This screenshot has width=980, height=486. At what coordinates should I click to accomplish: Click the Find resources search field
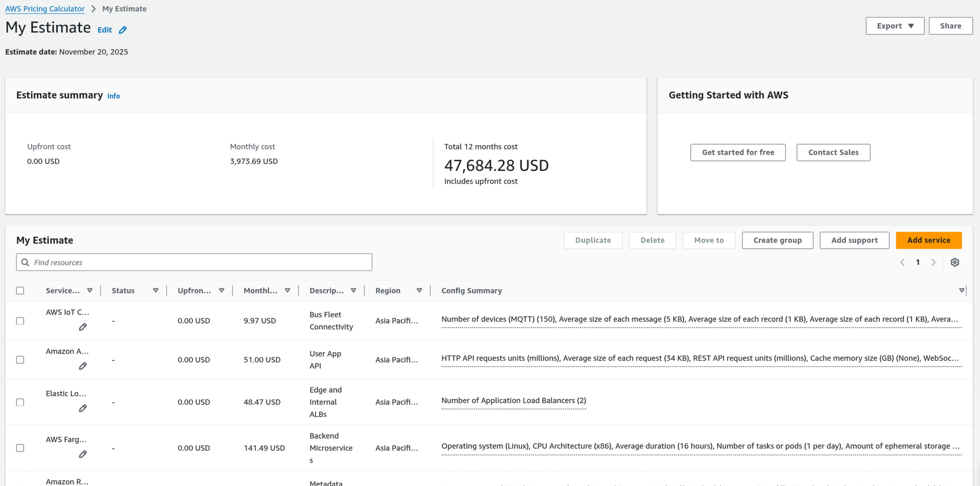pos(194,262)
